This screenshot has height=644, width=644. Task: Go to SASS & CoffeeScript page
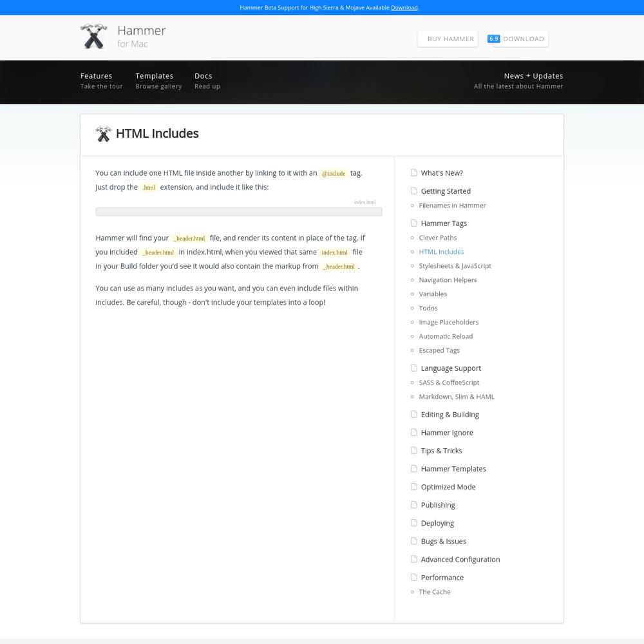click(x=450, y=383)
